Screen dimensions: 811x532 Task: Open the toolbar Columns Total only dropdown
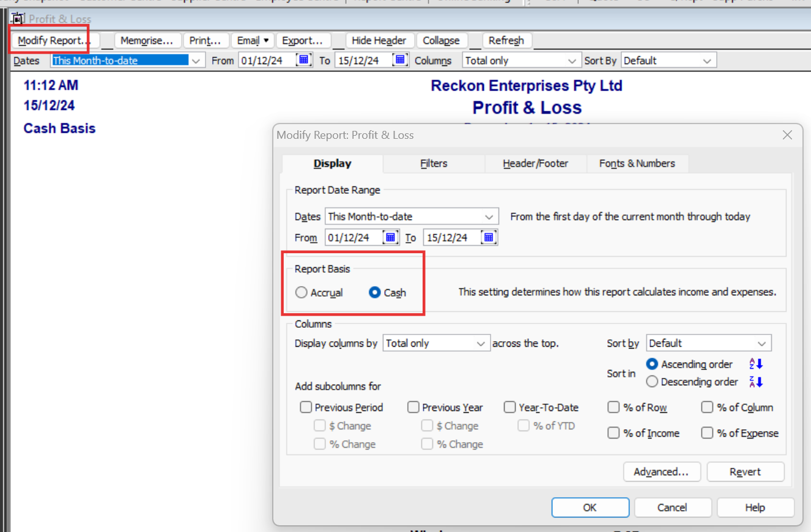tap(572, 61)
